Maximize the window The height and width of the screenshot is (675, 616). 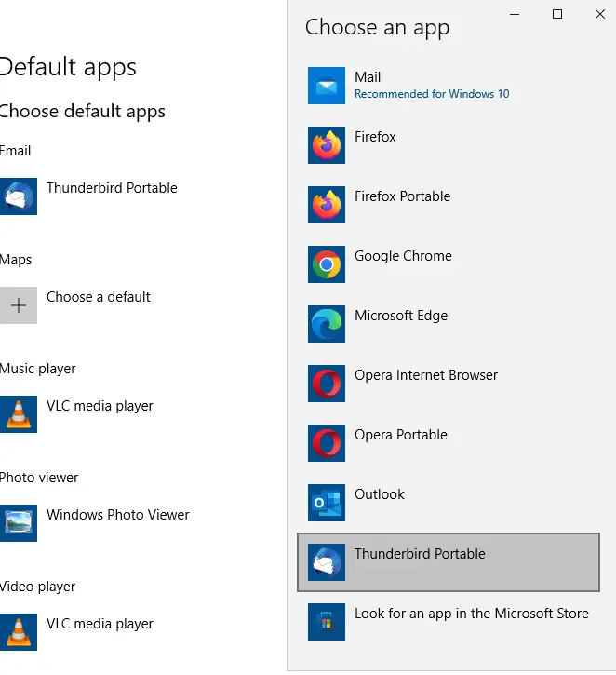pos(557,14)
